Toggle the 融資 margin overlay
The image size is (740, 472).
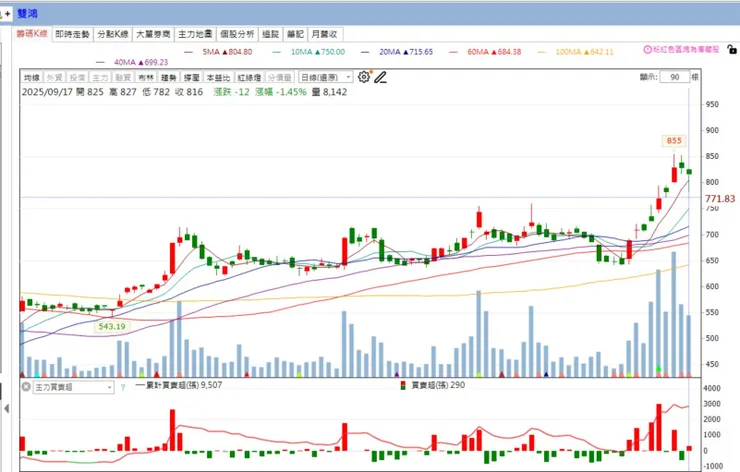[123, 77]
